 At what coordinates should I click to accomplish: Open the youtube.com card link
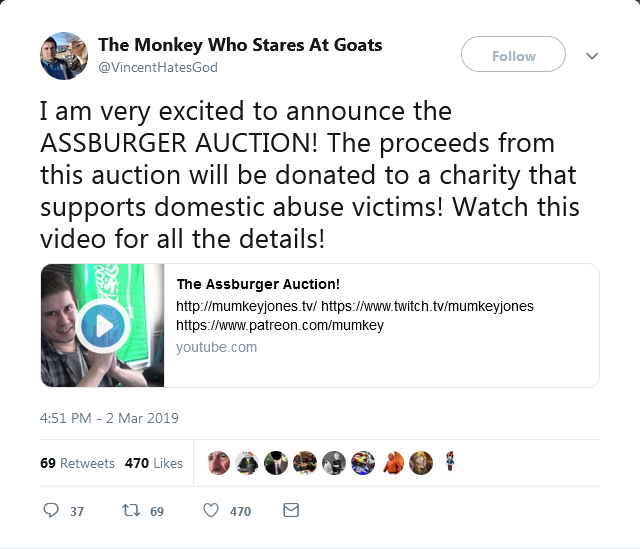pyautogui.click(x=216, y=347)
